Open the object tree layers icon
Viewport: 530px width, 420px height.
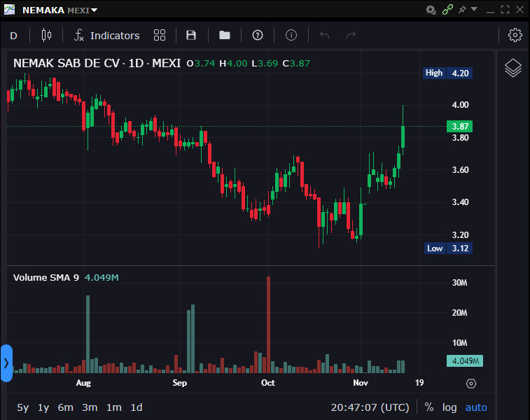[x=513, y=68]
